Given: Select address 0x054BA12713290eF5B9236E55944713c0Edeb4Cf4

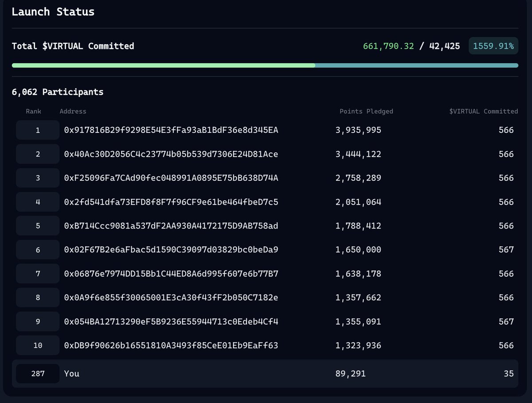Looking at the screenshot, I should point(171,322).
